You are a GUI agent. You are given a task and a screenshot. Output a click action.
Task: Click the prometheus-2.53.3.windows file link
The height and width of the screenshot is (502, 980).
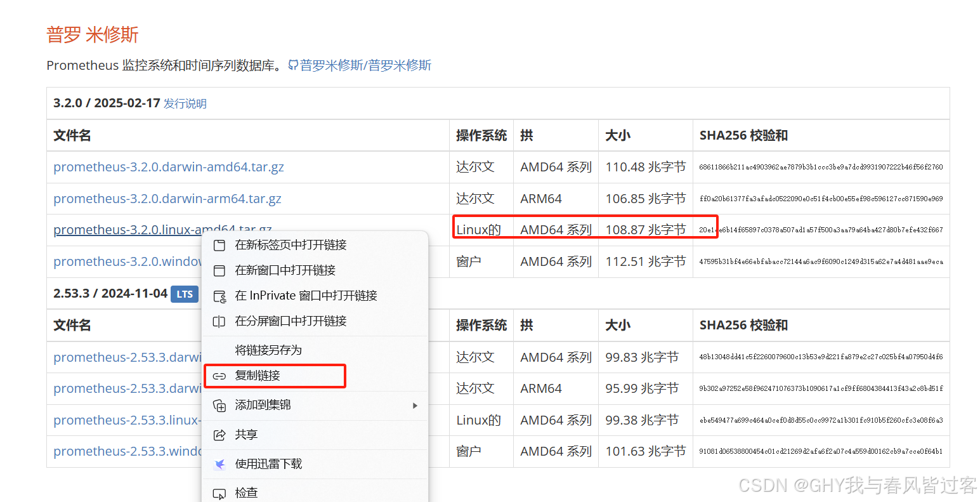(127, 451)
